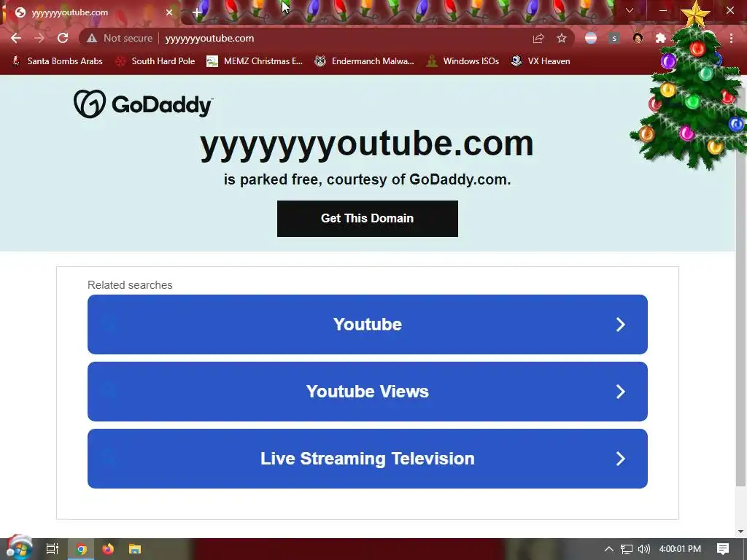Close the yyyyyyyoutube.com tab
Screen dimensions: 747x560
tap(169, 12)
